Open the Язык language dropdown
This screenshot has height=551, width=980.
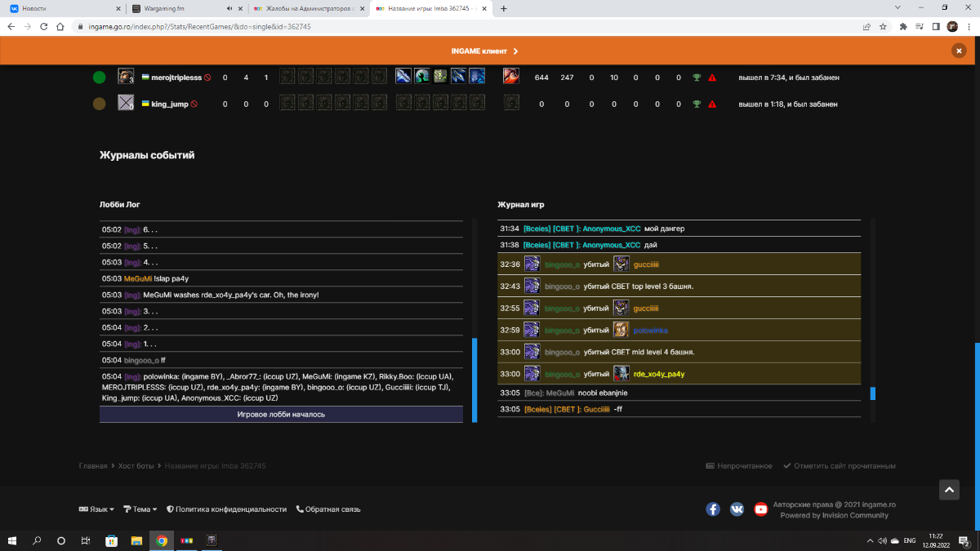[x=96, y=509]
